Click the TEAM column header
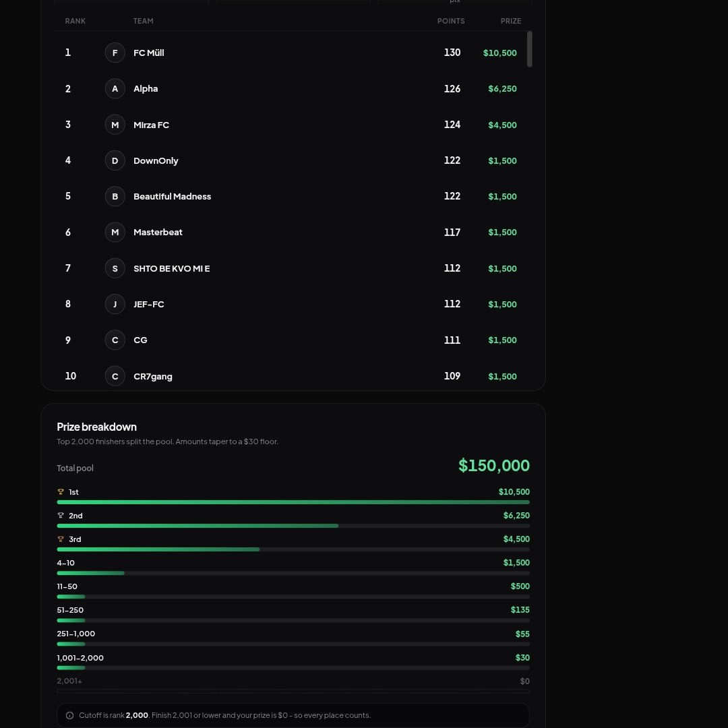This screenshot has height=728, width=728. (143, 21)
